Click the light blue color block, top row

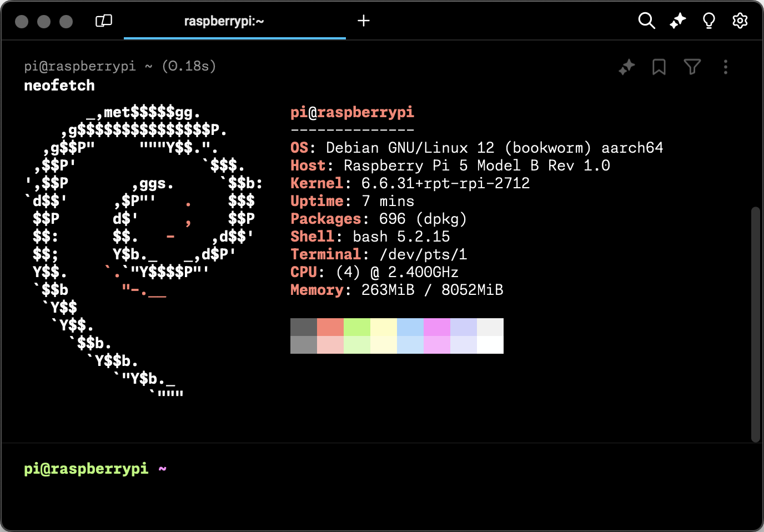pyautogui.click(x=410, y=327)
